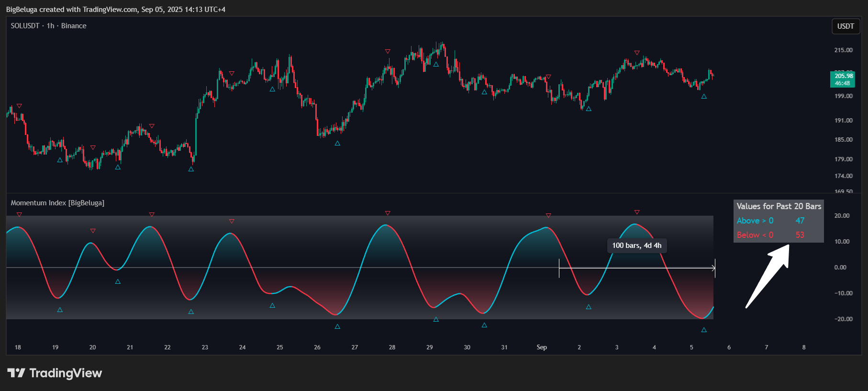Select the '100 bars, 4d 4h' measurement label
868x391 pixels.
(637, 246)
